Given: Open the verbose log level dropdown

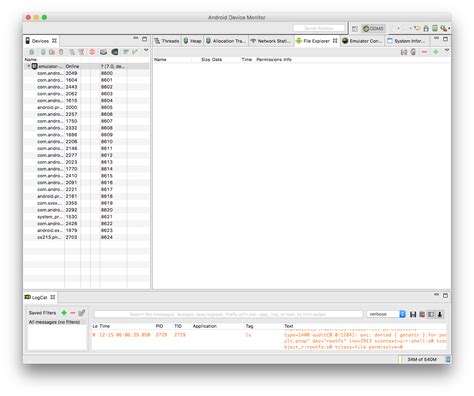Looking at the screenshot, I should coord(386,314).
